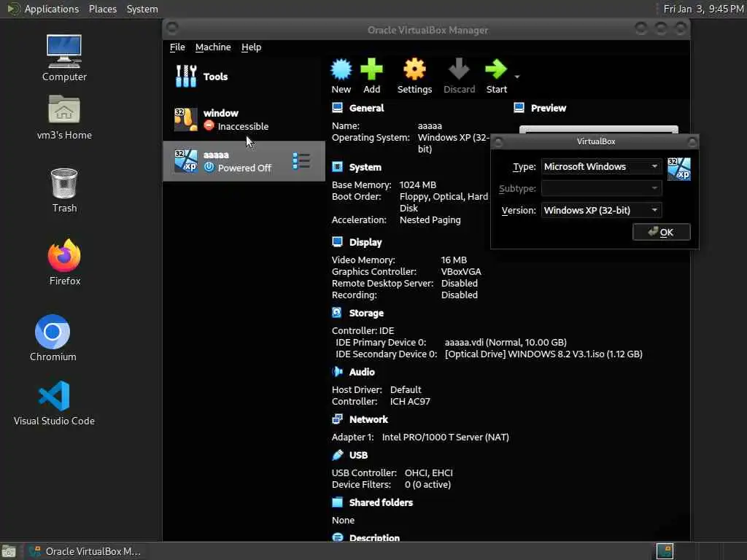
Task: Open vm3's Home folder icon
Action: [x=64, y=117]
